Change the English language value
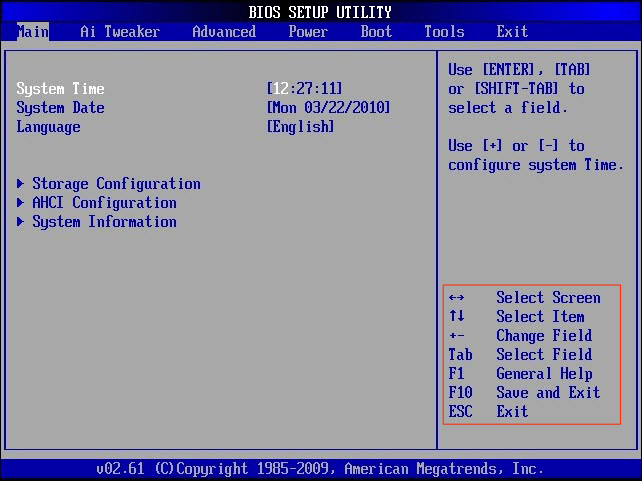The width and height of the screenshot is (642, 481). tap(300, 126)
